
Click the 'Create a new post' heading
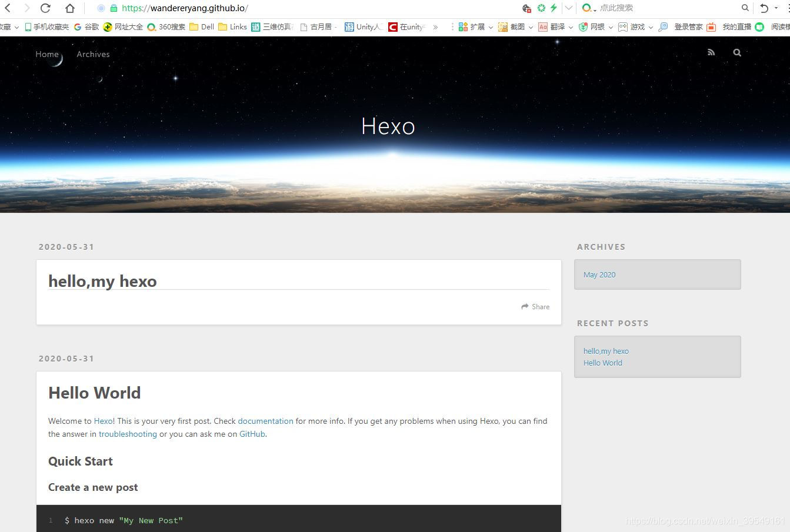tap(93, 487)
